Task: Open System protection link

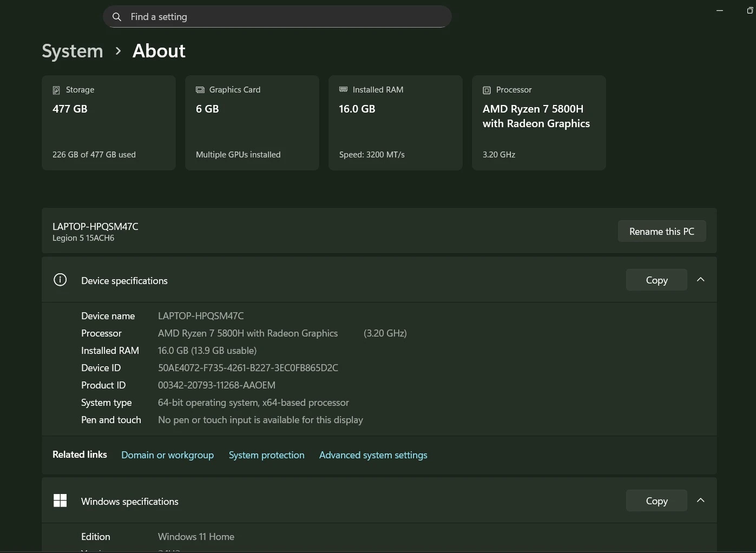Action: tap(266, 455)
